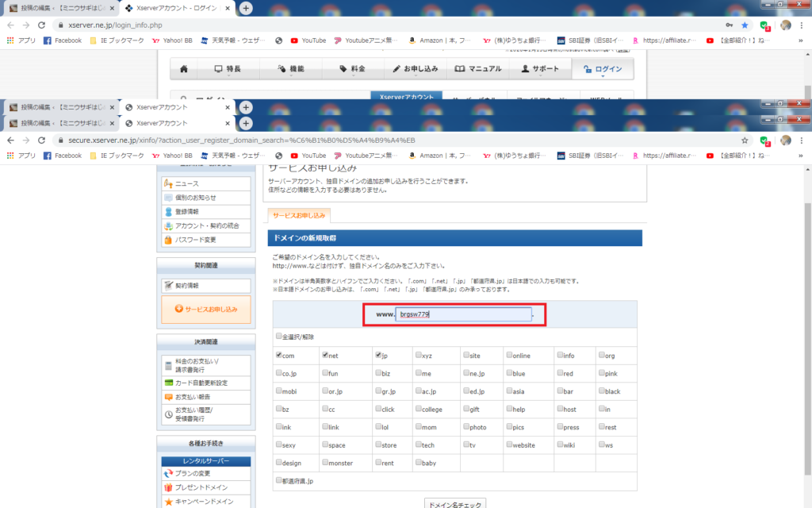812x508 pixels.
Task: Click the www domain name input field
Action: coord(462,314)
